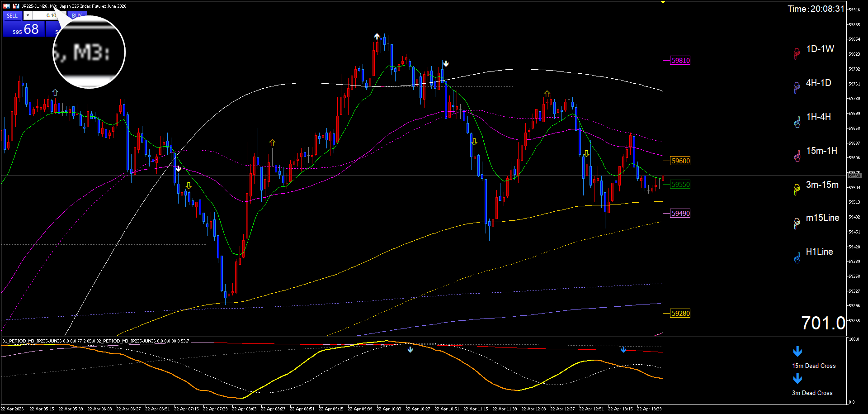Click the blue arrow above 15m Dead Cross

797,352
